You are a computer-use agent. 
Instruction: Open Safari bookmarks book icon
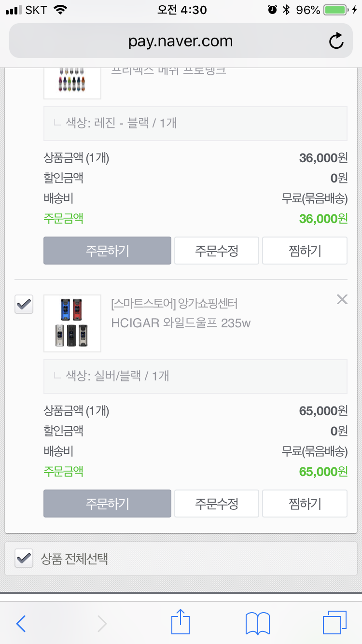click(257, 623)
